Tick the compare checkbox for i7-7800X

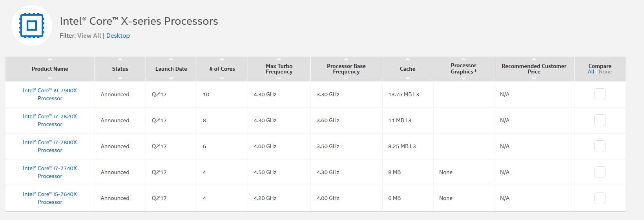[x=600, y=146]
